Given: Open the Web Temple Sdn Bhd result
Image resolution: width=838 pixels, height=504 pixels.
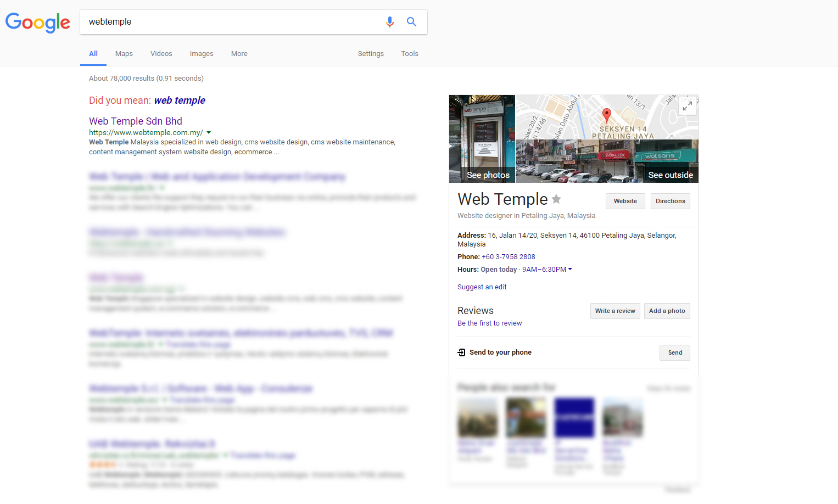Looking at the screenshot, I should tap(136, 121).
